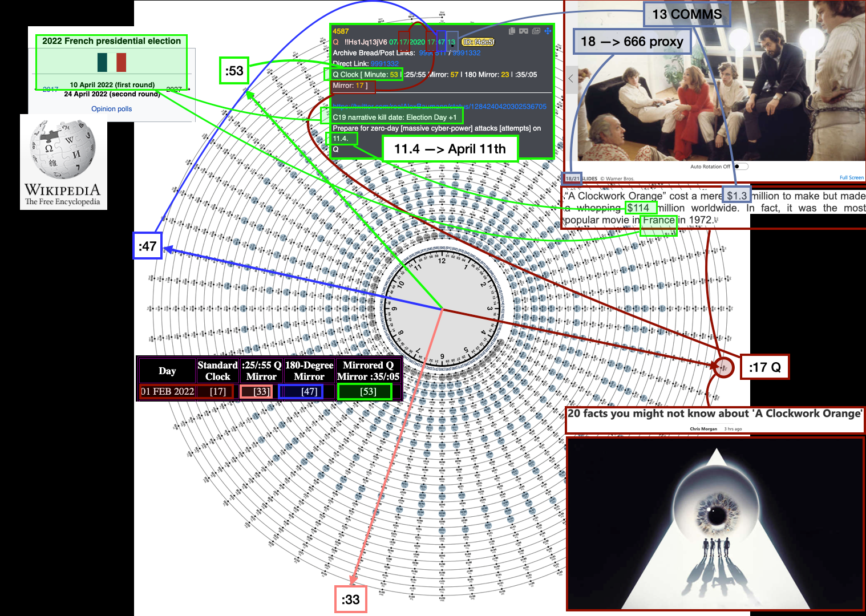Click the "[33]" Q Mirror cell

pyautogui.click(x=261, y=391)
